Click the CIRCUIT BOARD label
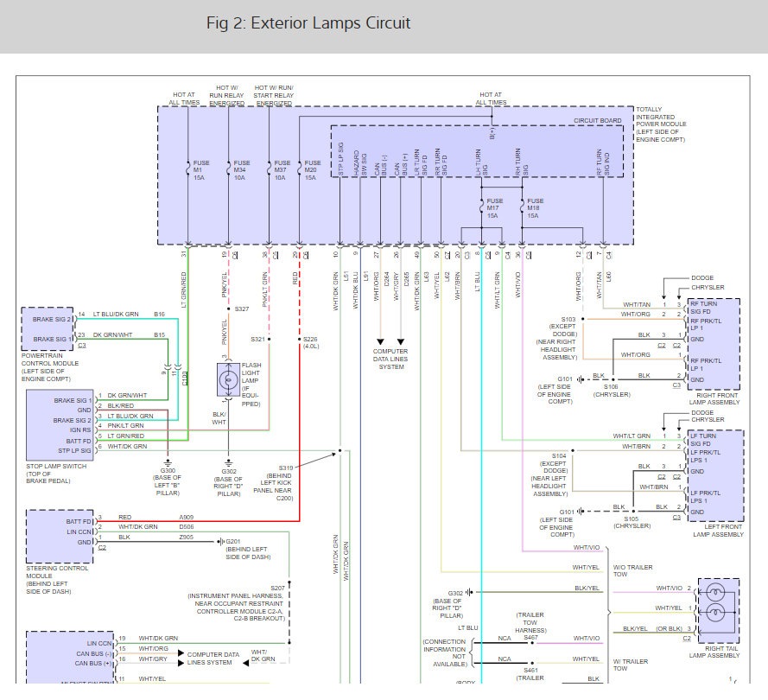The height and width of the screenshot is (700, 768). pos(597,120)
